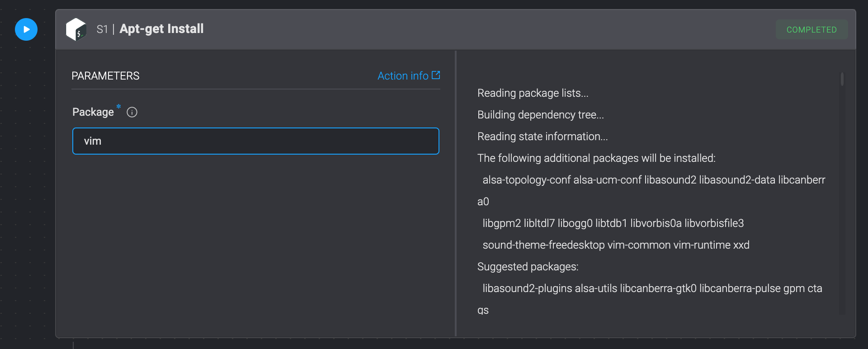
Task: Click the Package field label
Action: coord(93,112)
